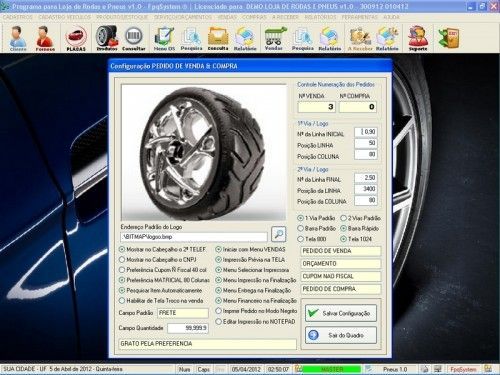This screenshot has height=375, width=500.
Task: Open the Consulta drawer icon
Action: pos(218,38)
